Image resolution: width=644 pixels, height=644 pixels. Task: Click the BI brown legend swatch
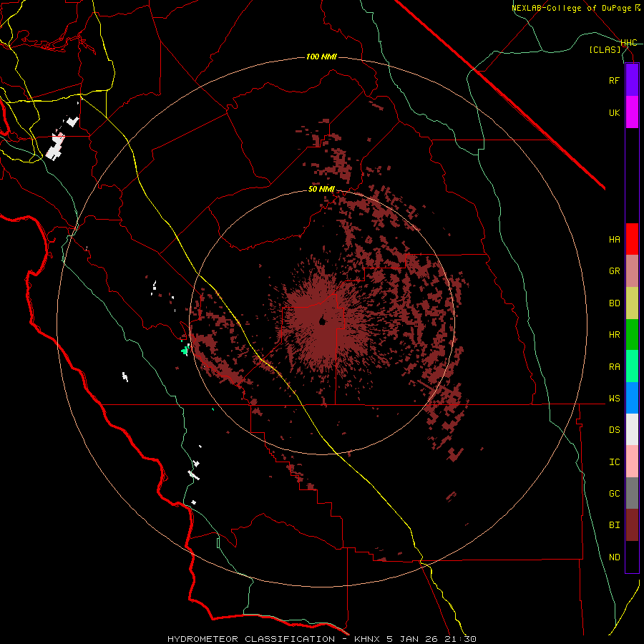[x=632, y=525]
